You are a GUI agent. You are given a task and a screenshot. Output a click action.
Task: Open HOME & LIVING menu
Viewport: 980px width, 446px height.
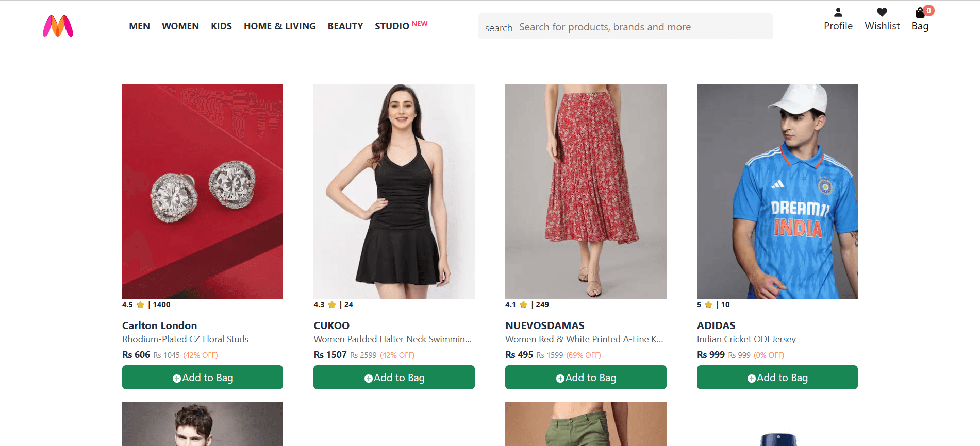[x=279, y=26]
